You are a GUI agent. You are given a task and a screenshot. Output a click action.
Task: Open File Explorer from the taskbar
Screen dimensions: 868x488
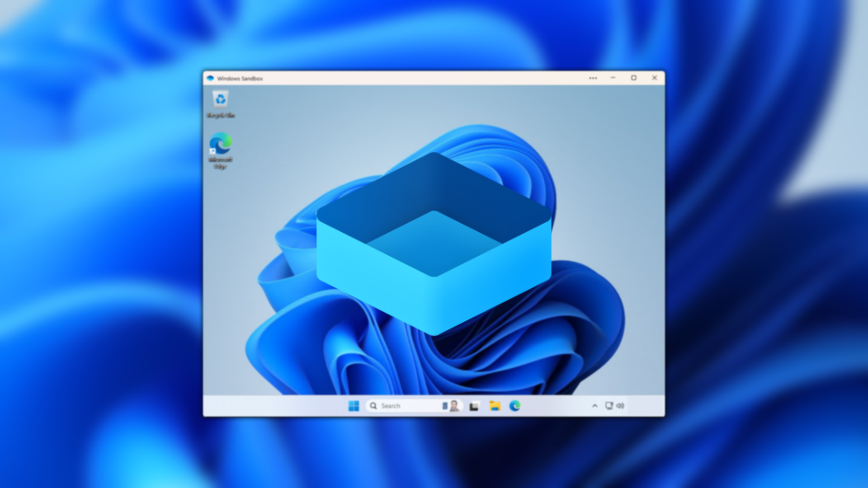(x=494, y=406)
